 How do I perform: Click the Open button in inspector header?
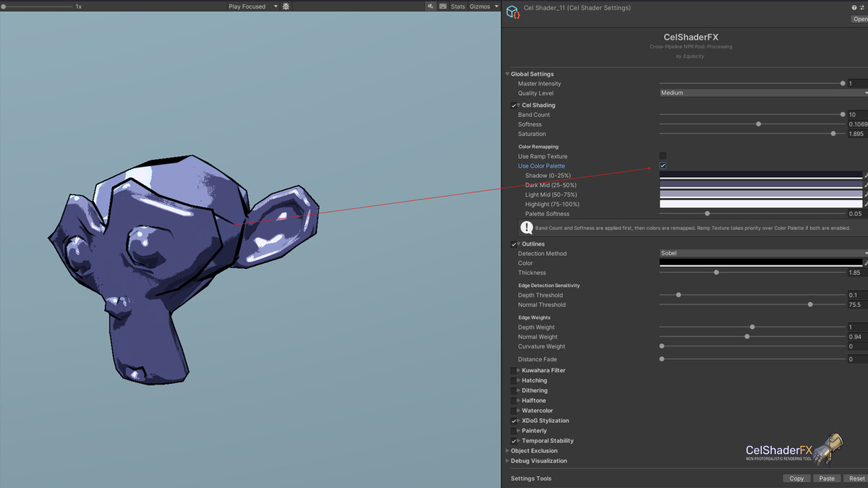coord(859,20)
